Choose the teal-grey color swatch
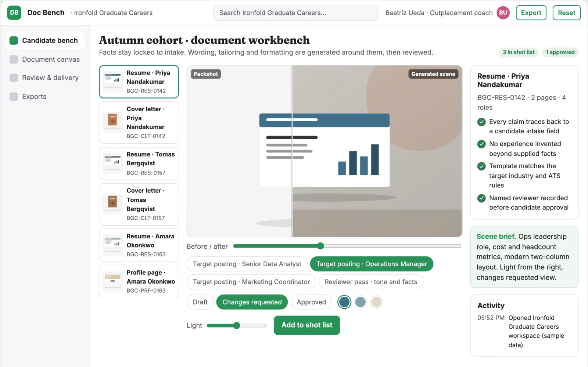This screenshot has height=367, width=588. 361,302
